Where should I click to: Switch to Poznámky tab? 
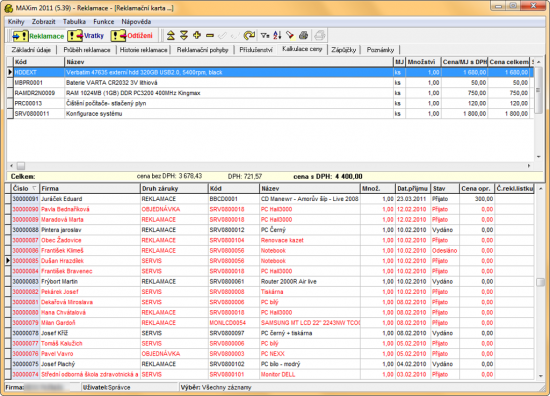[380, 50]
